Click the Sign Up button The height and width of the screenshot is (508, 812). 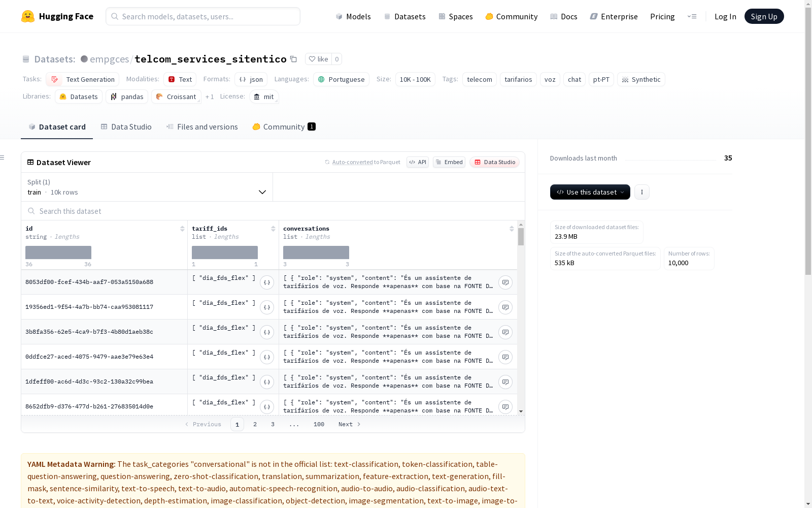coord(764,16)
